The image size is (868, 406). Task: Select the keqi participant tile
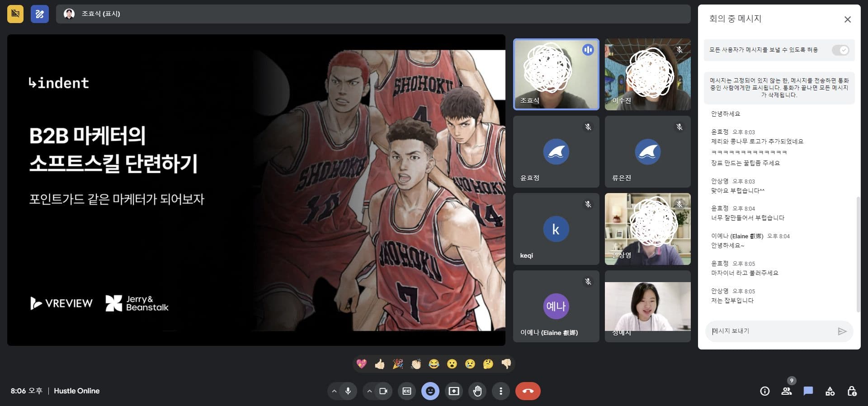[x=556, y=229]
